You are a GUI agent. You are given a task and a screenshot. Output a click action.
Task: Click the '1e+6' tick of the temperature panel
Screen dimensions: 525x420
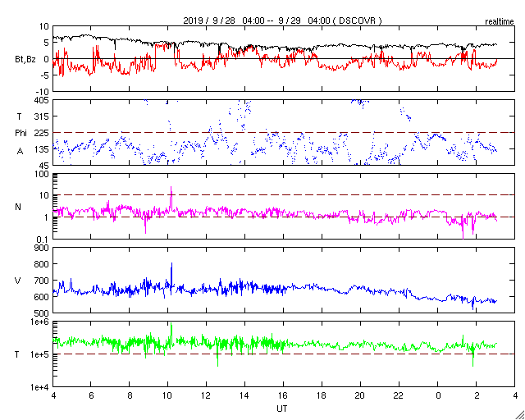coord(41,322)
